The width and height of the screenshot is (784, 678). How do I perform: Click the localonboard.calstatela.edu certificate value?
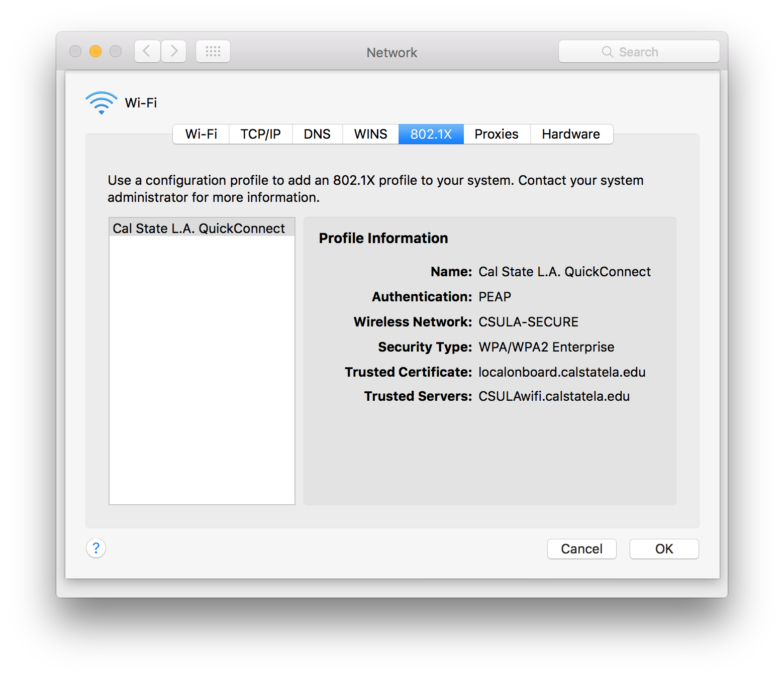(562, 372)
